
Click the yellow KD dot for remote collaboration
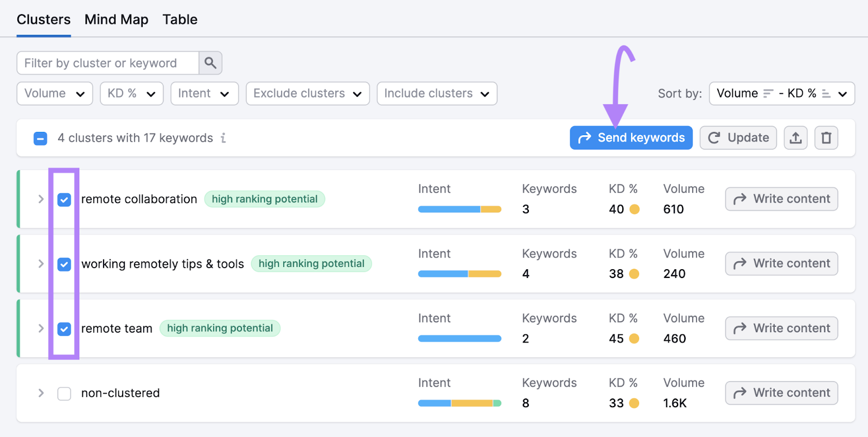[634, 209]
